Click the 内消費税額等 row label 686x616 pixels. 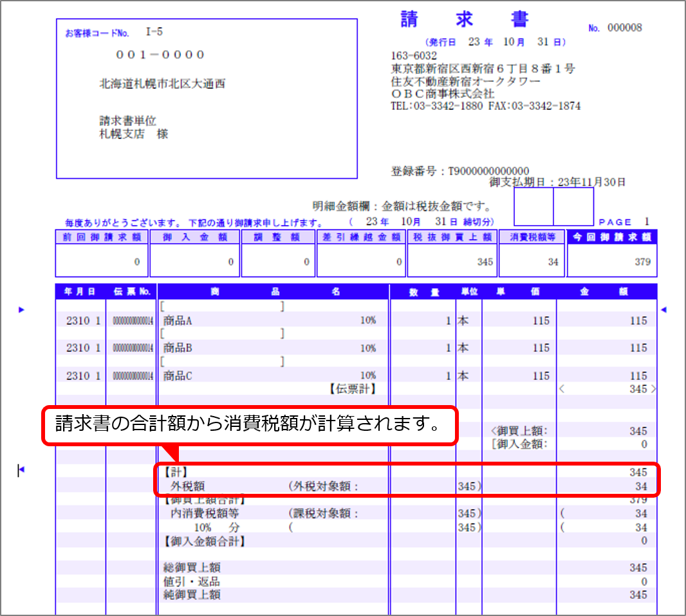click(x=205, y=513)
